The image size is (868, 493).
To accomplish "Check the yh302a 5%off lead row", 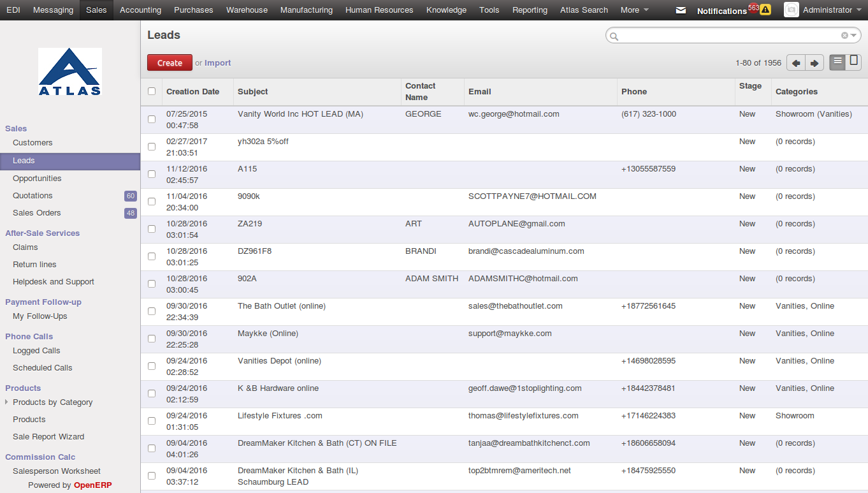I will pyautogui.click(x=152, y=147).
